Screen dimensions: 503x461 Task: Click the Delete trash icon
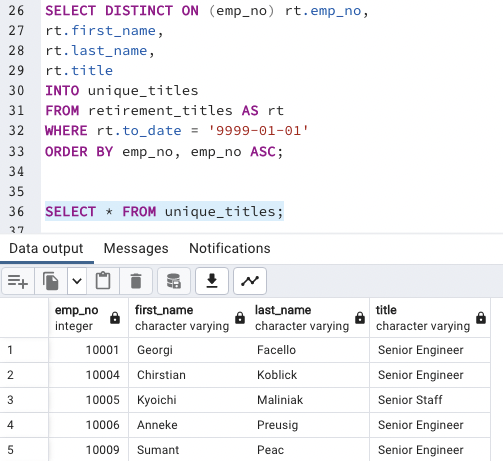(x=136, y=281)
